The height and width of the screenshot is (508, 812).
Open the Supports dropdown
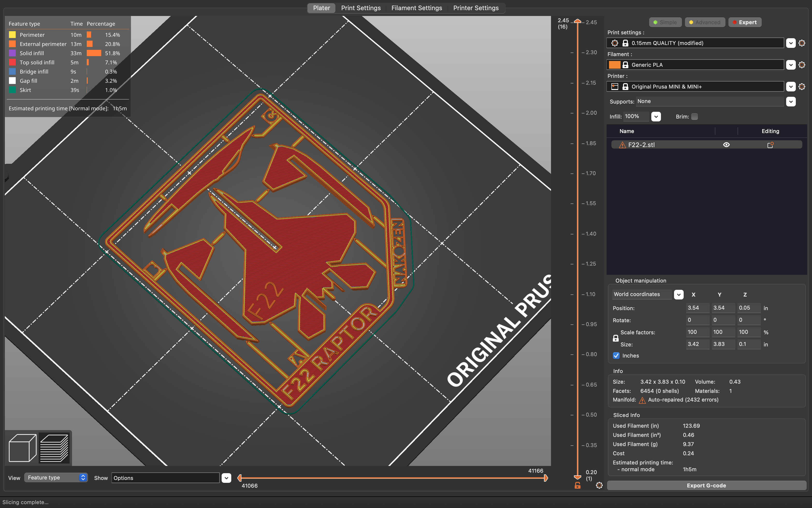click(791, 101)
